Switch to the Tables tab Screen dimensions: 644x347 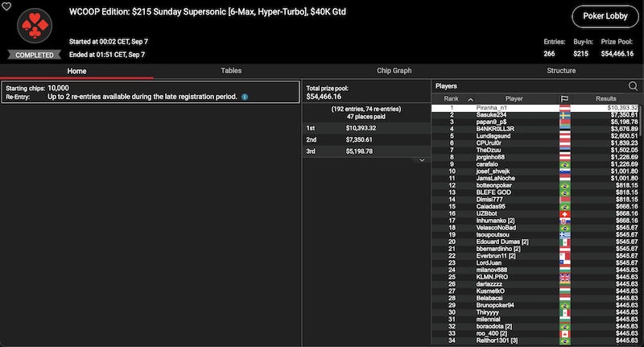click(x=231, y=71)
